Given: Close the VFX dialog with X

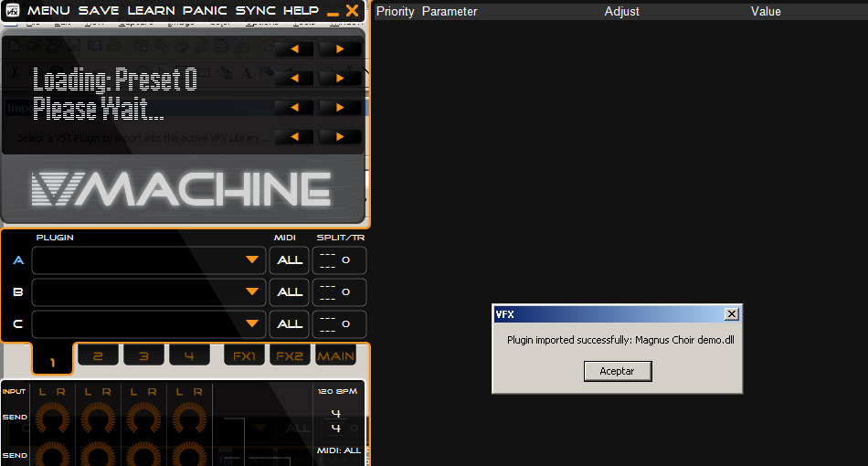Looking at the screenshot, I should click(731, 314).
